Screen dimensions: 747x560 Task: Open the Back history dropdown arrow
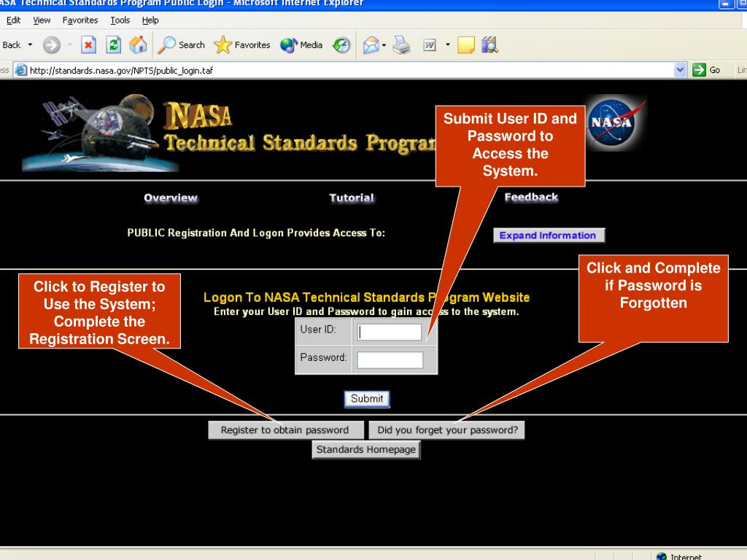click(x=30, y=44)
